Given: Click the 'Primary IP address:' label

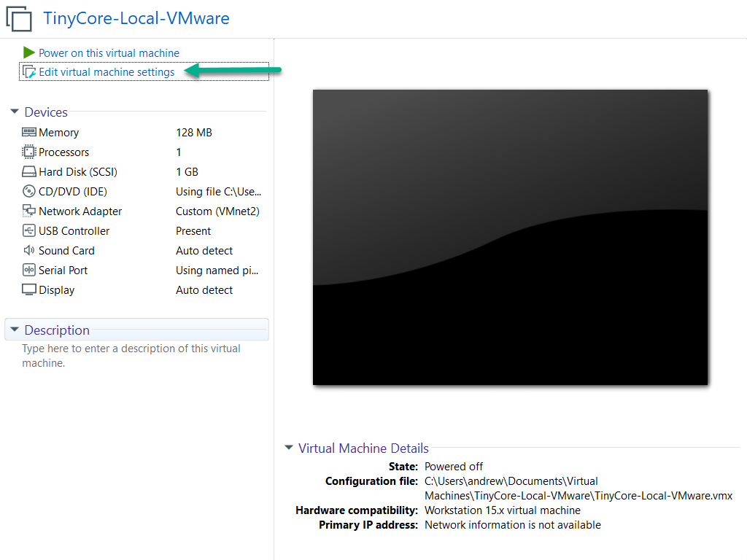Looking at the screenshot, I should tap(368, 525).
